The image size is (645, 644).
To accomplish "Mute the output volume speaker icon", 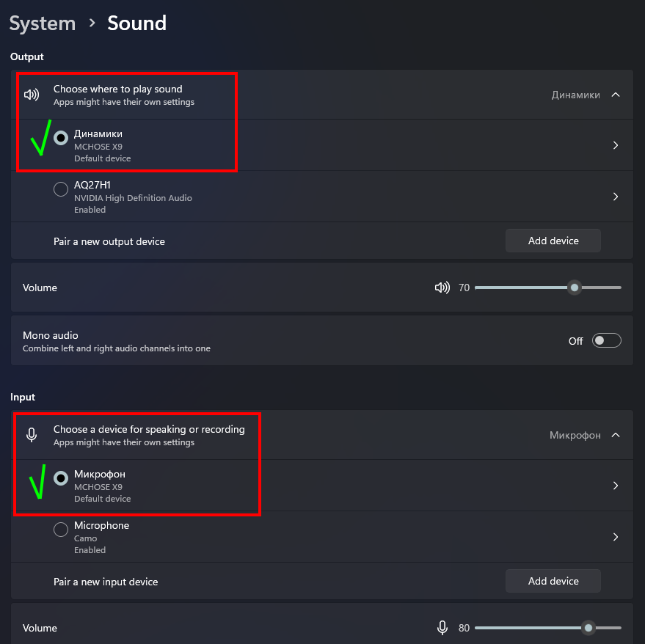I will (442, 288).
